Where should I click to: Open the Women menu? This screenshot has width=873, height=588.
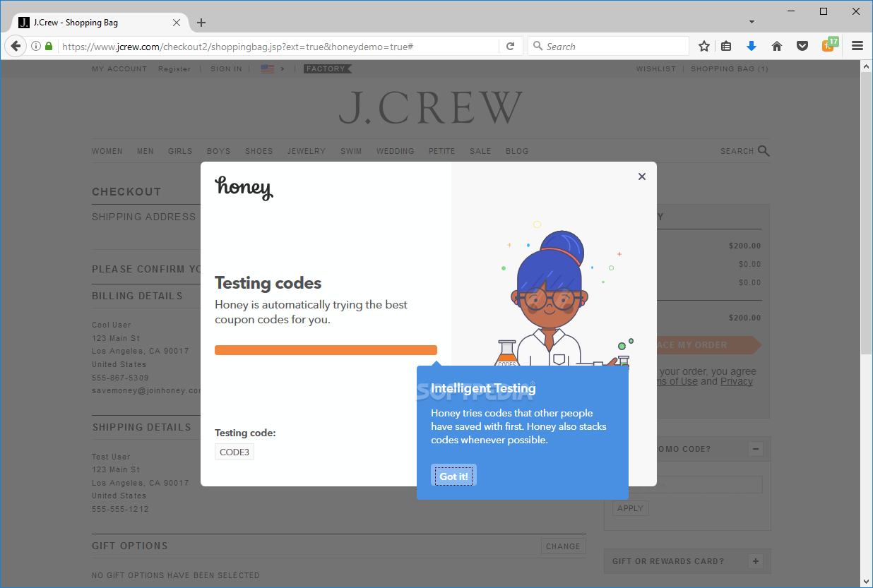click(107, 151)
